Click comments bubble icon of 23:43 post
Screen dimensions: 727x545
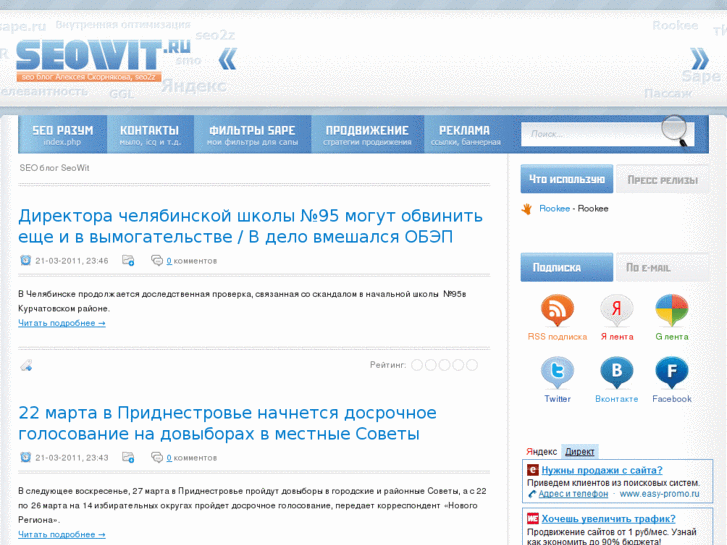click(x=157, y=457)
